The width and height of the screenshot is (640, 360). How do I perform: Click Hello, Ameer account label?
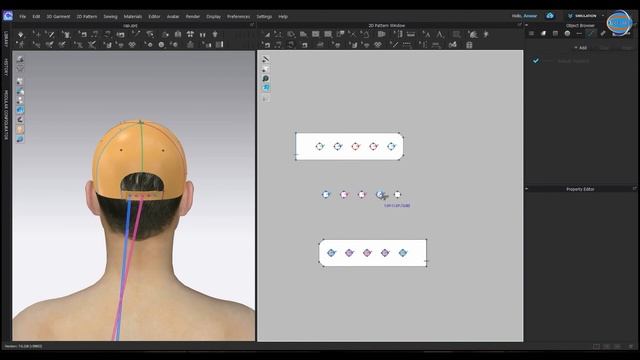pyautogui.click(x=524, y=16)
